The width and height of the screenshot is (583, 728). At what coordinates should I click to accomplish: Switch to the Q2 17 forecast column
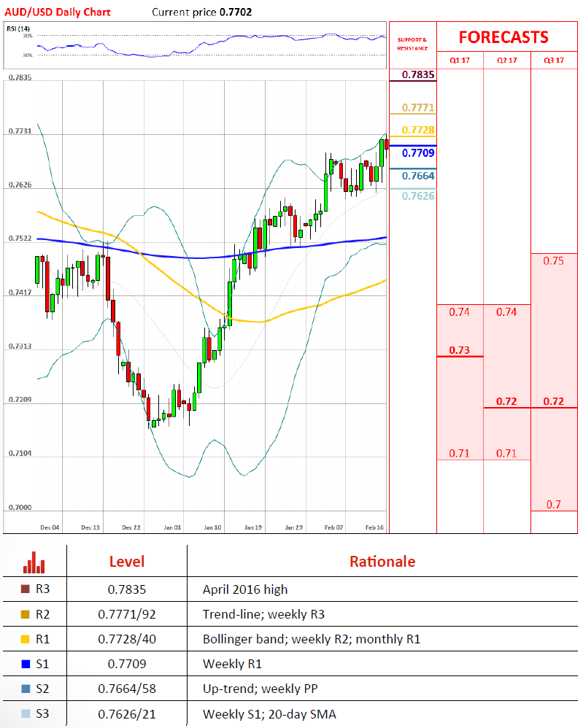coord(506,61)
